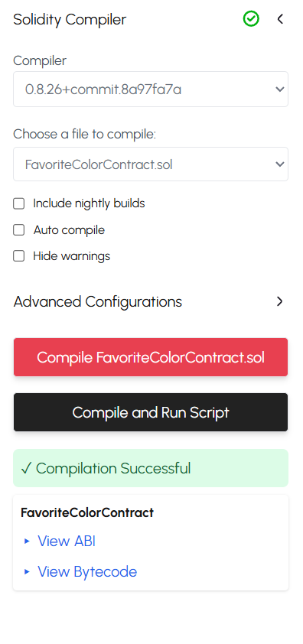Expand Advanced Configurations with the right chevron
Screen dimensions: 303x644
[280, 301]
